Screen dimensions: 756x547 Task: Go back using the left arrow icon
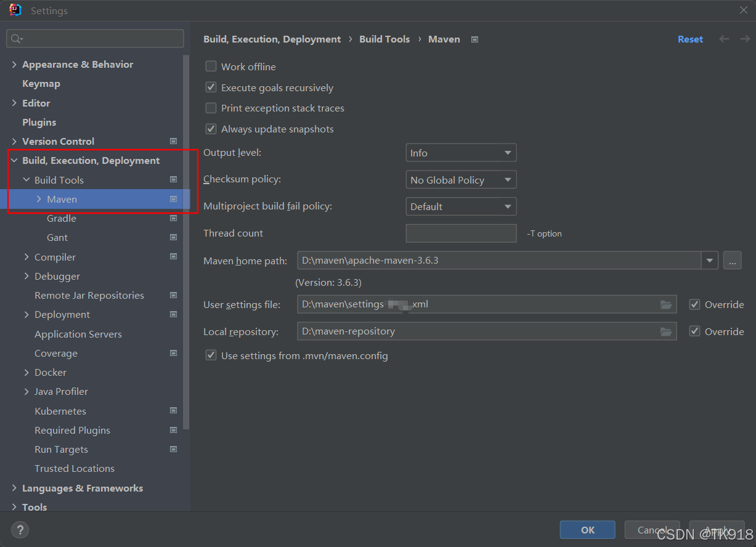click(724, 39)
